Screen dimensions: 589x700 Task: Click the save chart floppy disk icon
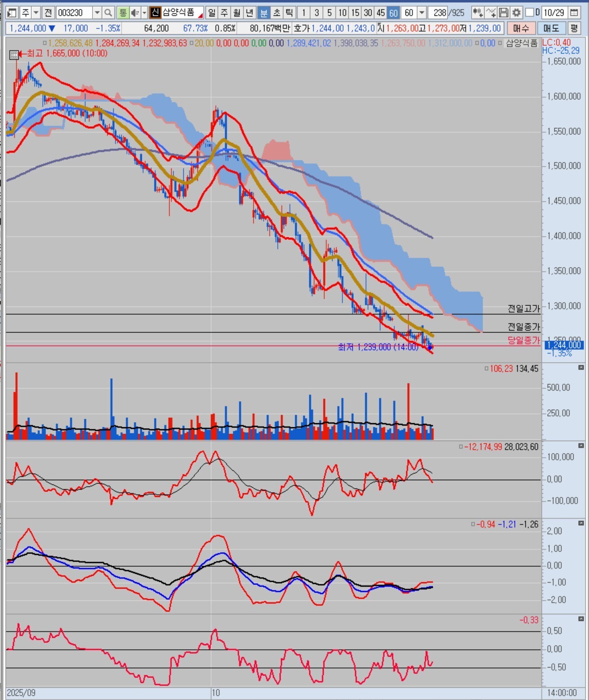(504, 13)
